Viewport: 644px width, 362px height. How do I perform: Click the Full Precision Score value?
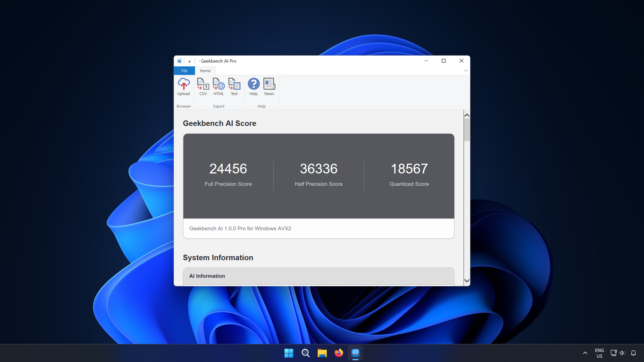tap(228, 168)
